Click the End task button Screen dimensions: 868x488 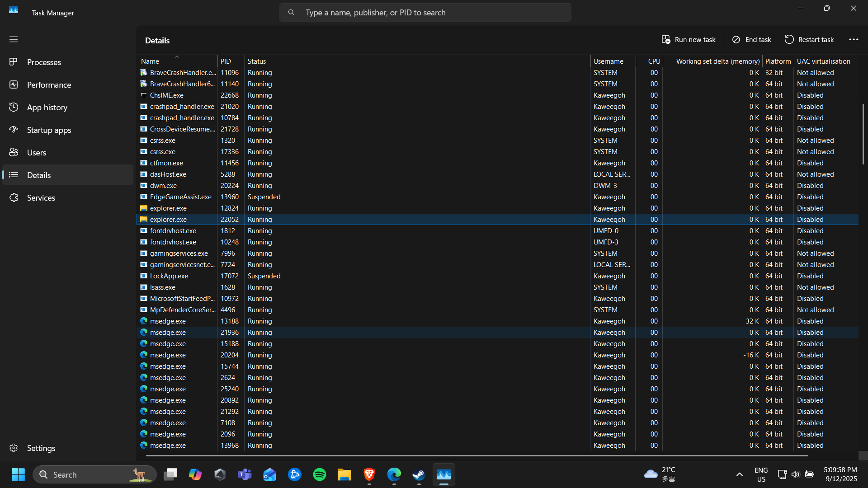pyautogui.click(x=751, y=40)
